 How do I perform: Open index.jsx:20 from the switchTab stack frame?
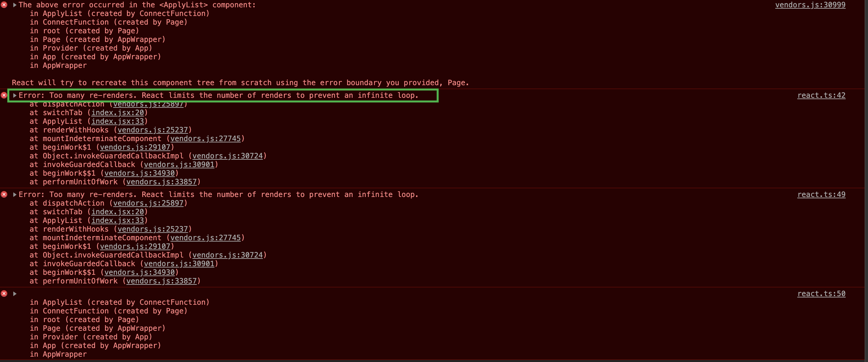(x=118, y=112)
